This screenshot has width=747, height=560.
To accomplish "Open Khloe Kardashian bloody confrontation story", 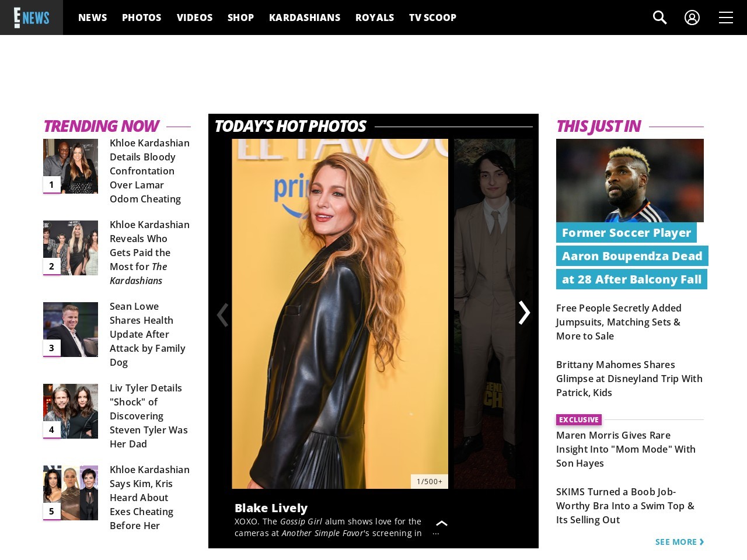I will pos(149,171).
